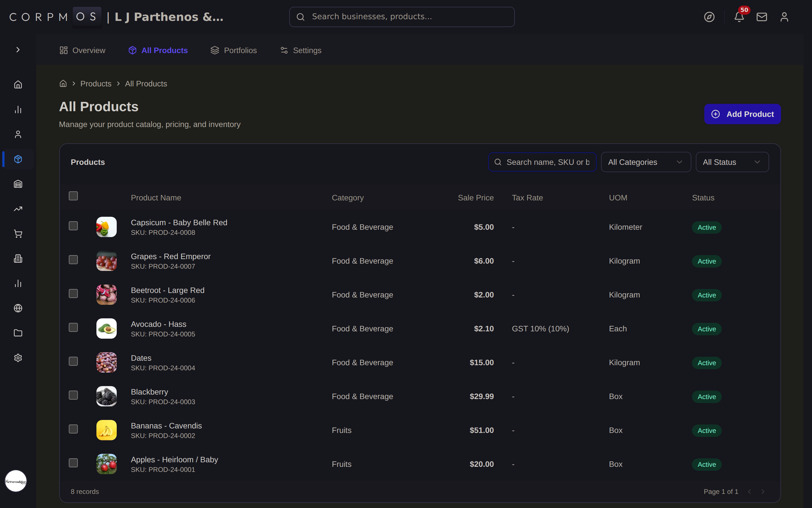The height and width of the screenshot is (508, 812).
Task: Click the Parthenos company logo avatar
Action: (x=16, y=481)
